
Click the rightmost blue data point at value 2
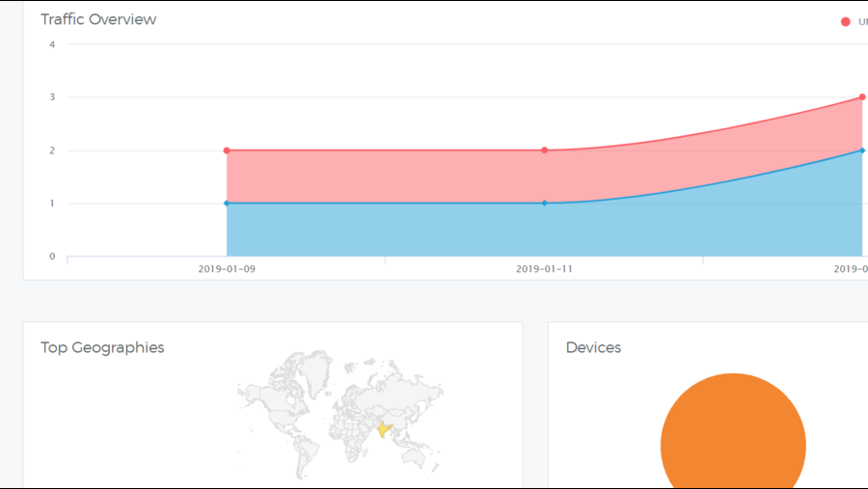[x=861, y=150]
